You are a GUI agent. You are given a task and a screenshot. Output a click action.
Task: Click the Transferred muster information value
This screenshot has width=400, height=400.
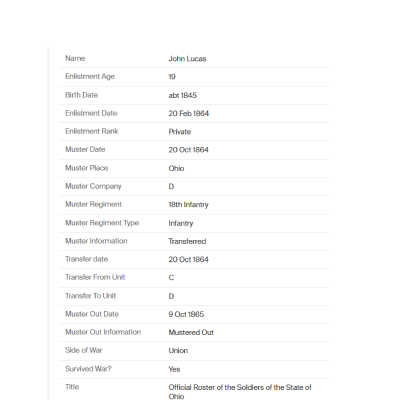[187, 241]
